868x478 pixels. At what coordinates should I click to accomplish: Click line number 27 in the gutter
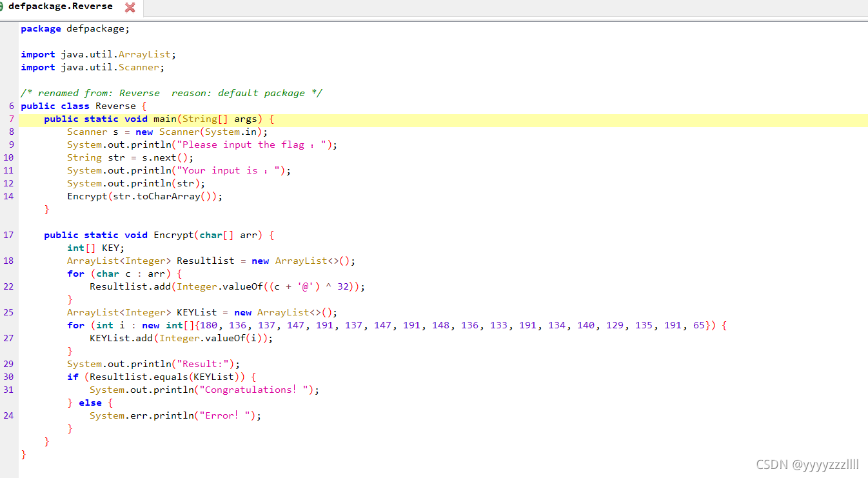coord(8,338)
